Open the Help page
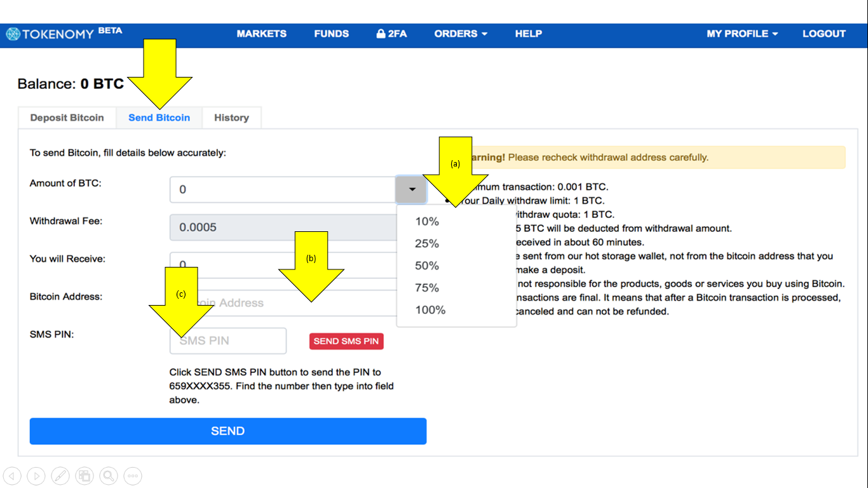The height and width of the screenshot is (488, 868). tap(528, 34)
